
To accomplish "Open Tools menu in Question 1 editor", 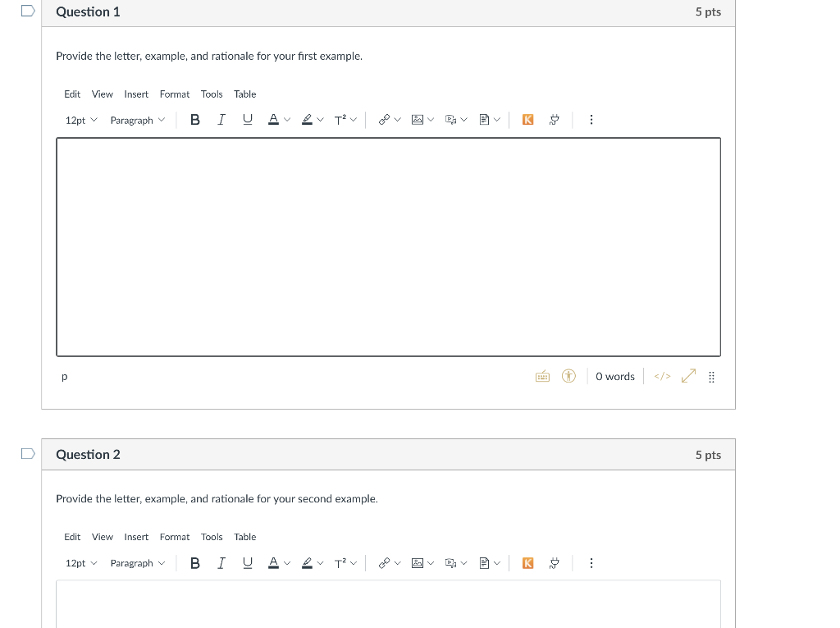I will click(212, 94).
